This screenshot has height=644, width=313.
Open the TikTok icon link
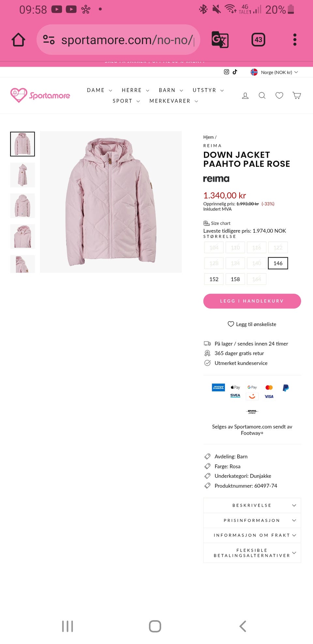coord(235,72)
